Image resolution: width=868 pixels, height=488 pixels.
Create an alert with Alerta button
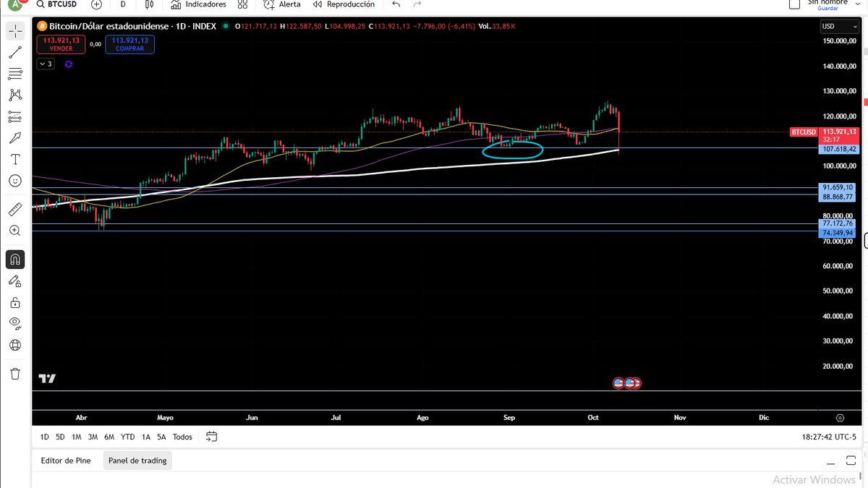pyautogui.click(x=283, y=4)
